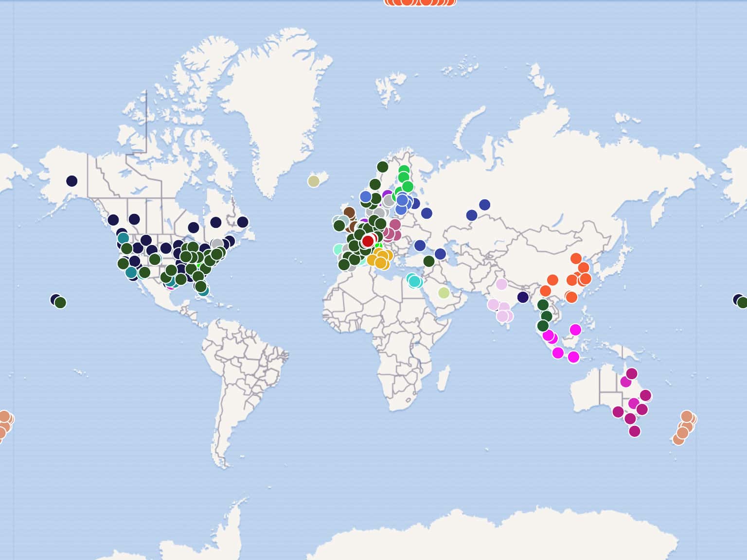Click the northernmost orange marker in China

576,258
